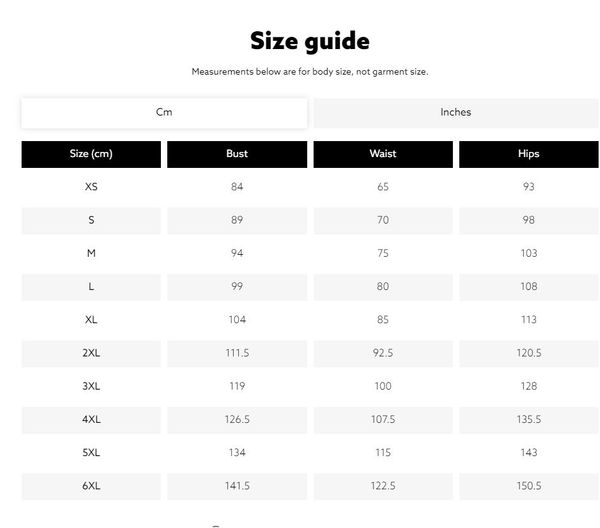Select the Cm unit tab
The image size is (600, 528).
tap(164, 113)
